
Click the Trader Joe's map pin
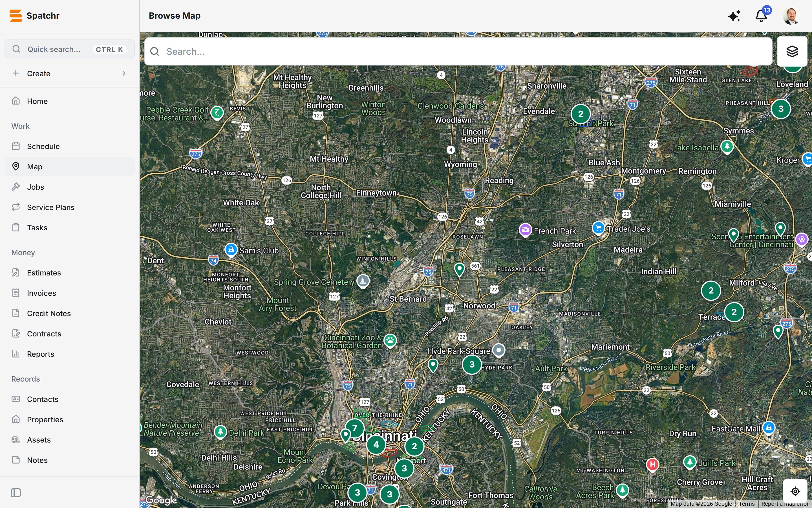pyautogui.click(x=598, y=229)
